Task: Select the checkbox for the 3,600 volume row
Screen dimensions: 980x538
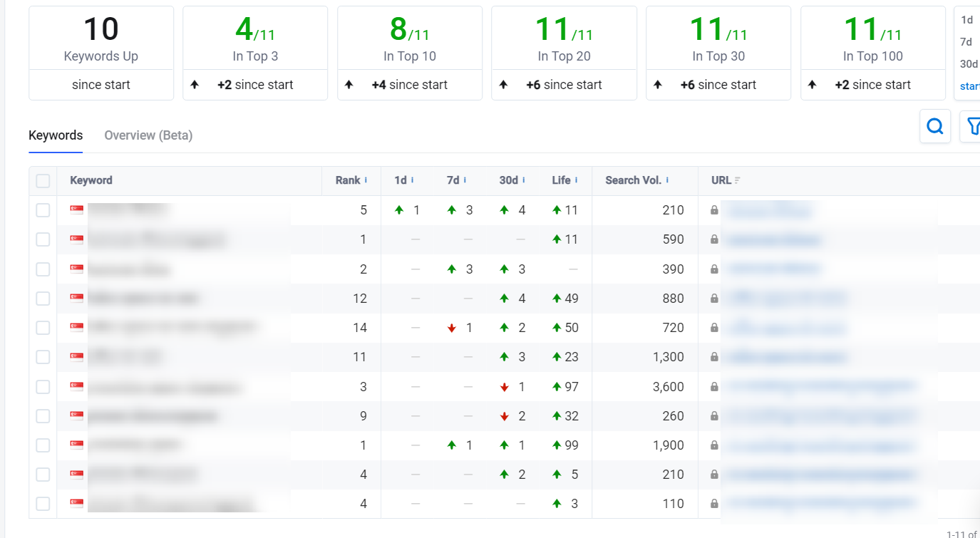Action: 43,387
